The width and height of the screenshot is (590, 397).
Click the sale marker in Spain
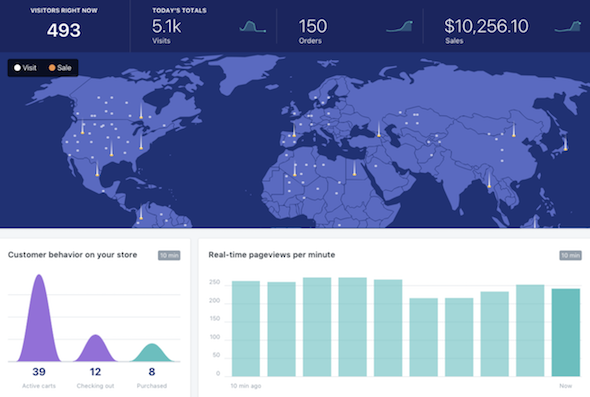tap(294, 130)
